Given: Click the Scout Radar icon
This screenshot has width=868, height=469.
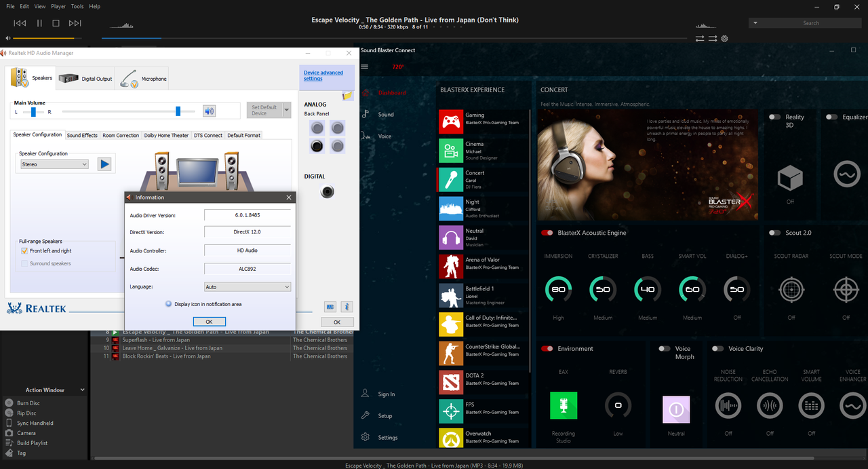Looking at the screenshot, I should [x=791, y=290].
